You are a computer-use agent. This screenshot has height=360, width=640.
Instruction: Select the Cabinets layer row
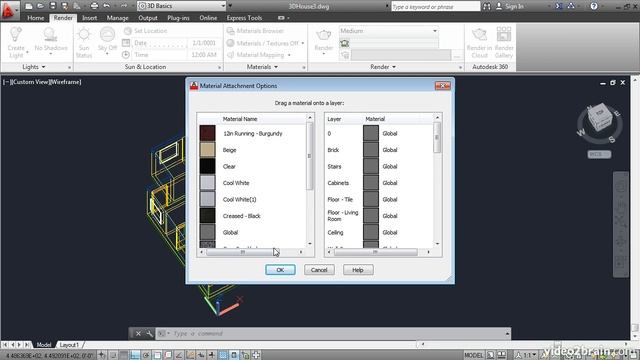[380, 183]
